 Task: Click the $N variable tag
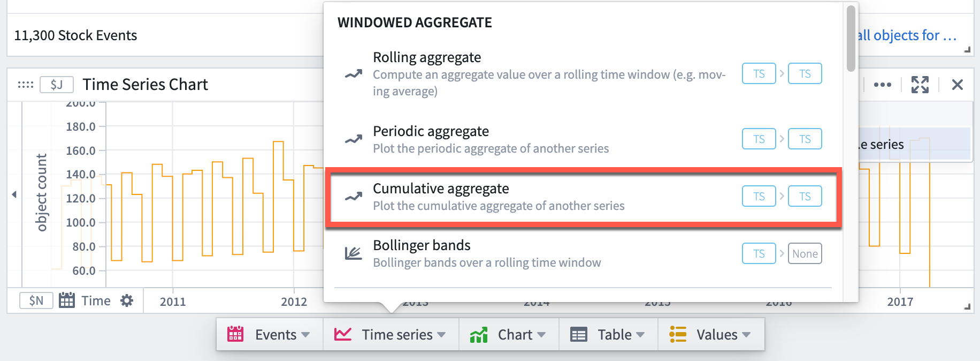pyautogui.click(x=36, y=300)
